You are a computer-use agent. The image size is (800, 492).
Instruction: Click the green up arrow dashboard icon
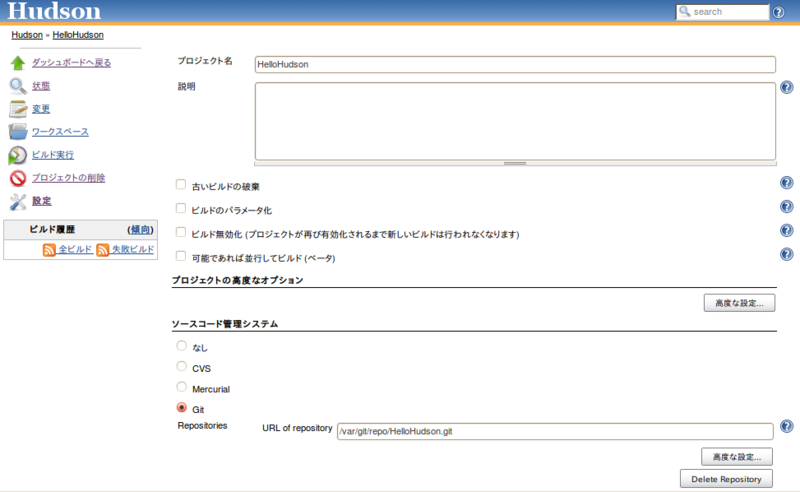coord(18,63)
